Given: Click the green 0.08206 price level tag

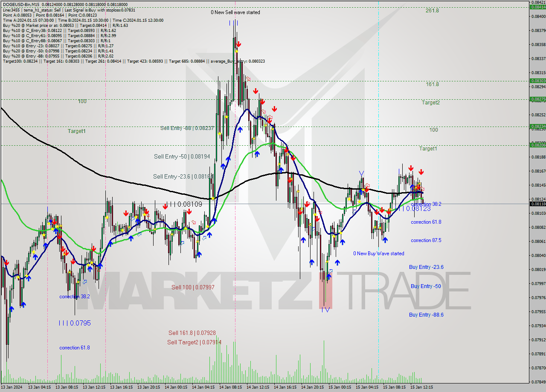Looking at the screenshot, I should point(537,145).
